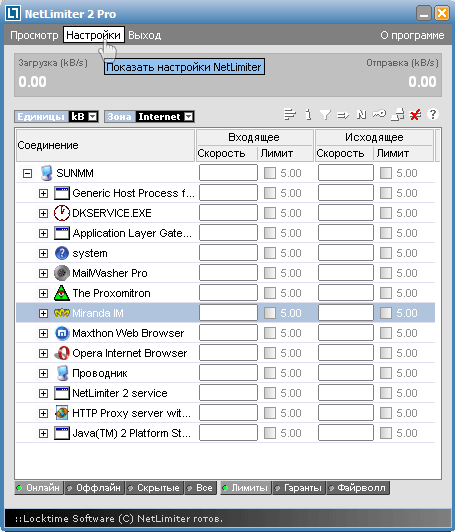Click the Выход menu item
The image size is (455, 532).
[x=145, y=35]
